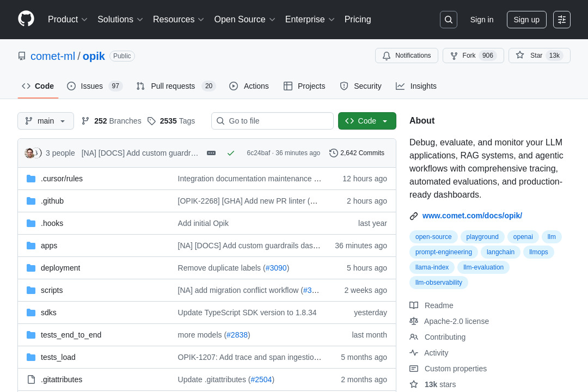Open pull request #3090 link
Screen dimensions: 588x392
pos(276,268)
